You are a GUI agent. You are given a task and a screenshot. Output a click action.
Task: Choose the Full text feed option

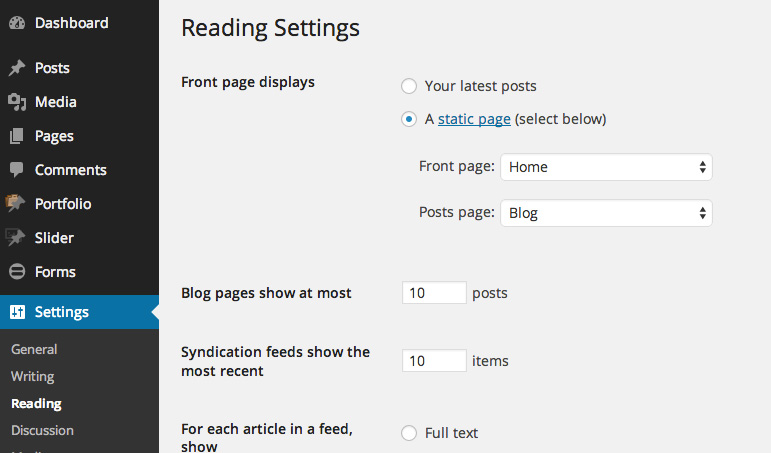409,433
